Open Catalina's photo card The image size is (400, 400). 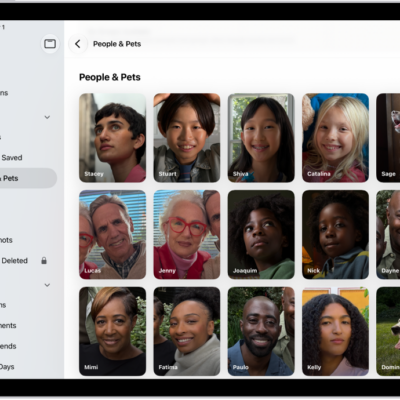click(x=335, y=138)
